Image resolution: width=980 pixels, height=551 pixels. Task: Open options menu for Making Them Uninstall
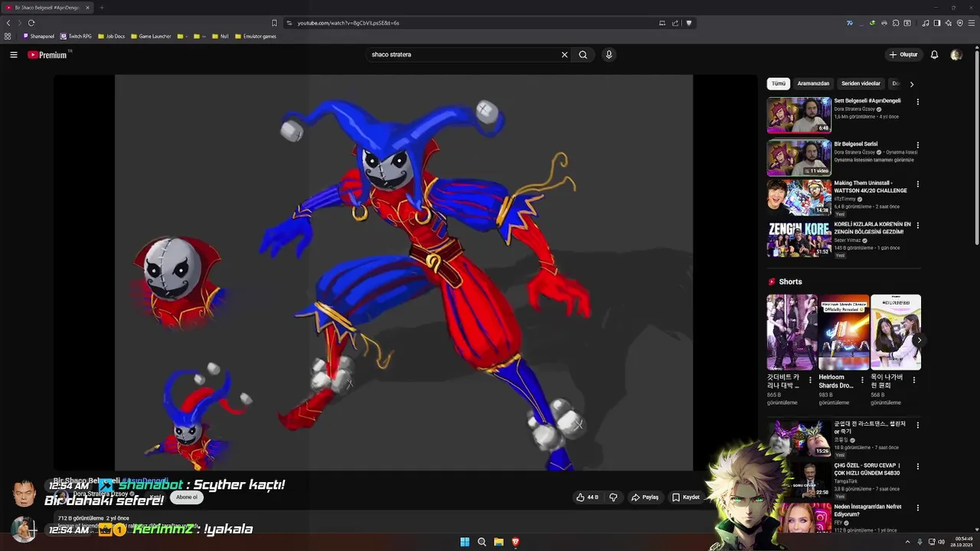click(917, 184)
